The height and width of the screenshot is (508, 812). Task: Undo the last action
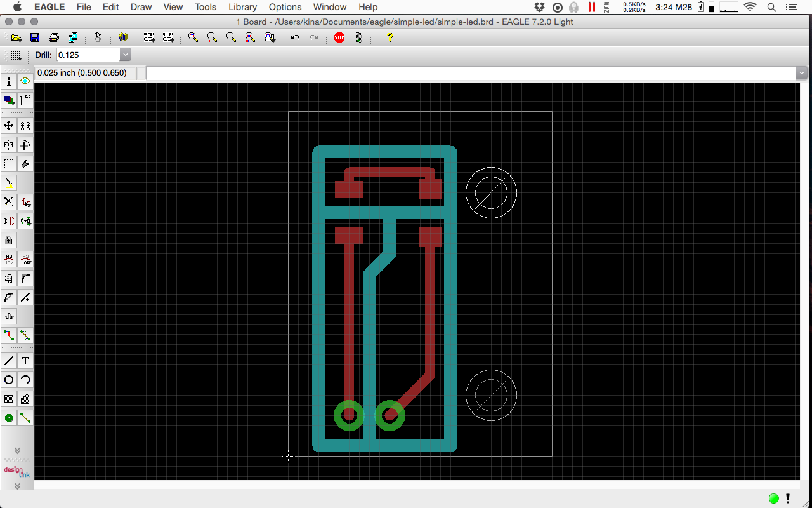point(295,37)
